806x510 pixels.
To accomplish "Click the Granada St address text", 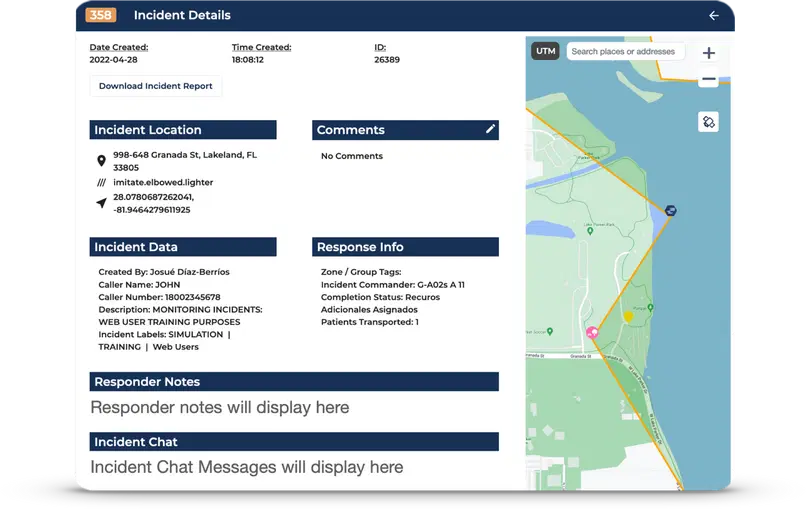I will point(184,161).
